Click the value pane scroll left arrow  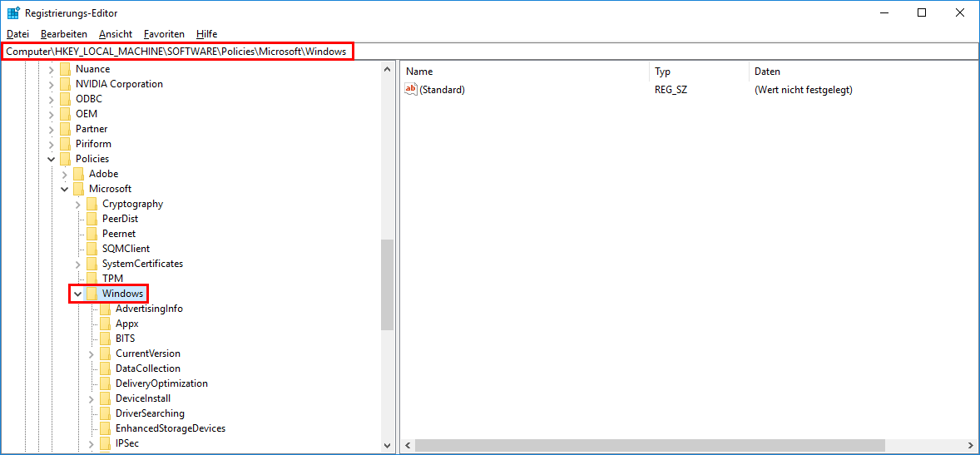(x=408, y=446)
